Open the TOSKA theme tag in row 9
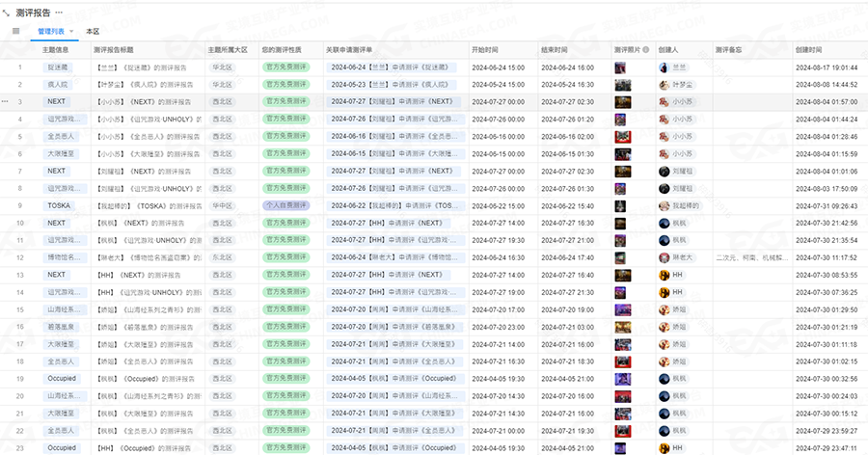The image size is (868, 455). click(58, 205)
